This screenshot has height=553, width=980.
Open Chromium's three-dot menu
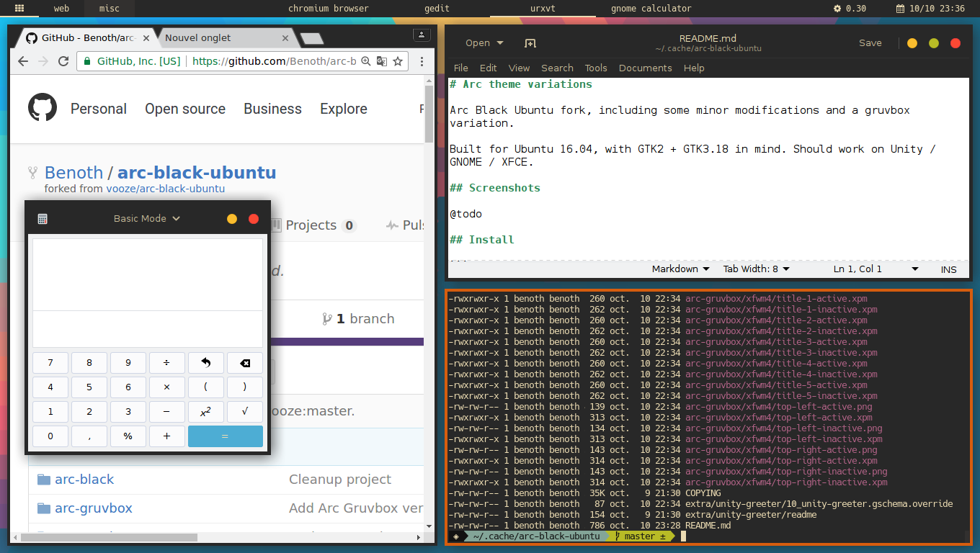[x=422, y=61]
